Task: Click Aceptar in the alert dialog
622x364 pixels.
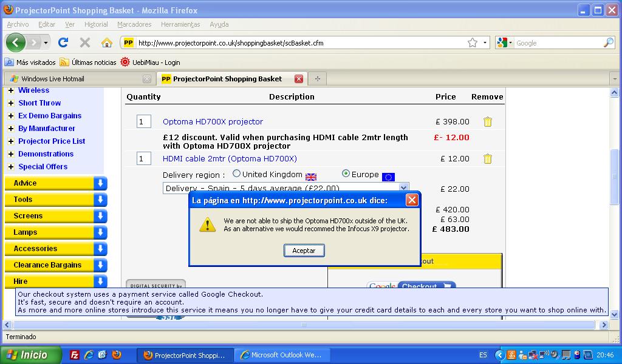Action: click(304, 251)
